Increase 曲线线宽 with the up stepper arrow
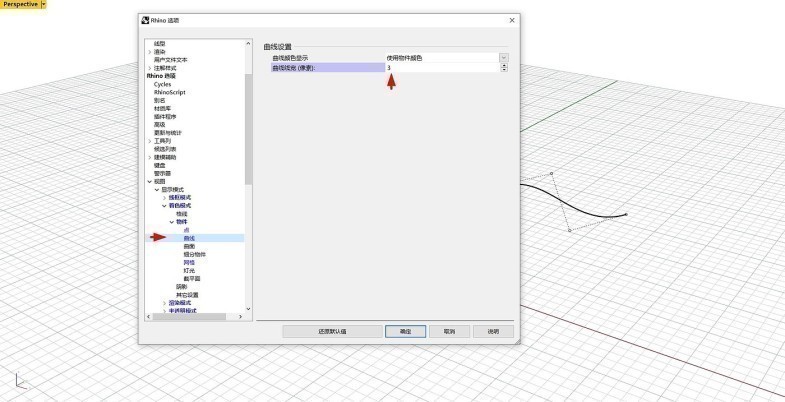This screenshot has width=785, height=402. coord(504,65)
